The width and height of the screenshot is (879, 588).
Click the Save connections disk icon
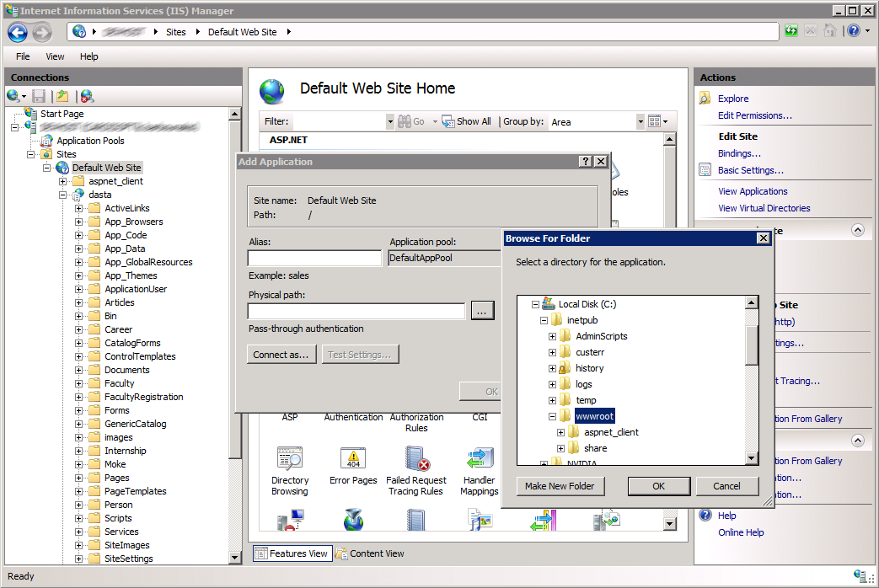(x=39, y=96)
